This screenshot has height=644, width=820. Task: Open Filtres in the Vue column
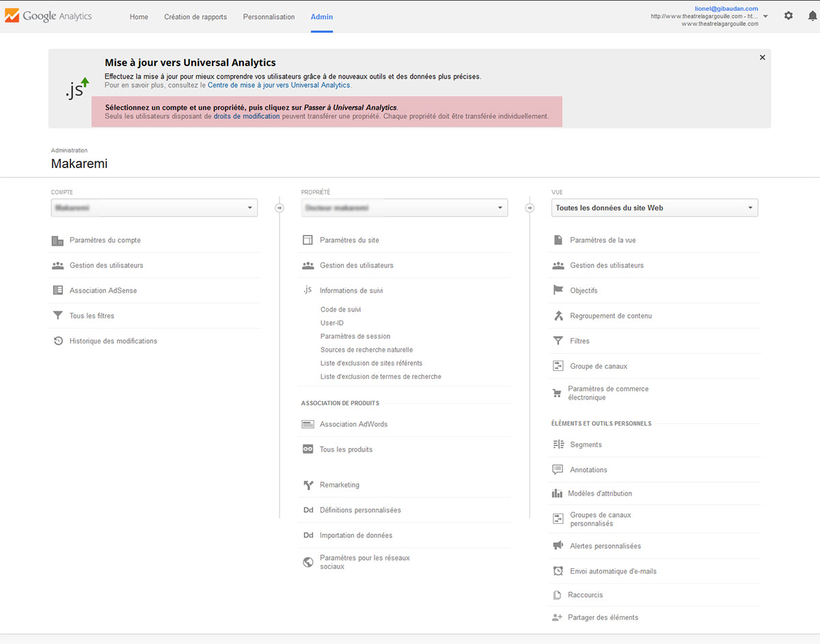(x=579, y=341)
